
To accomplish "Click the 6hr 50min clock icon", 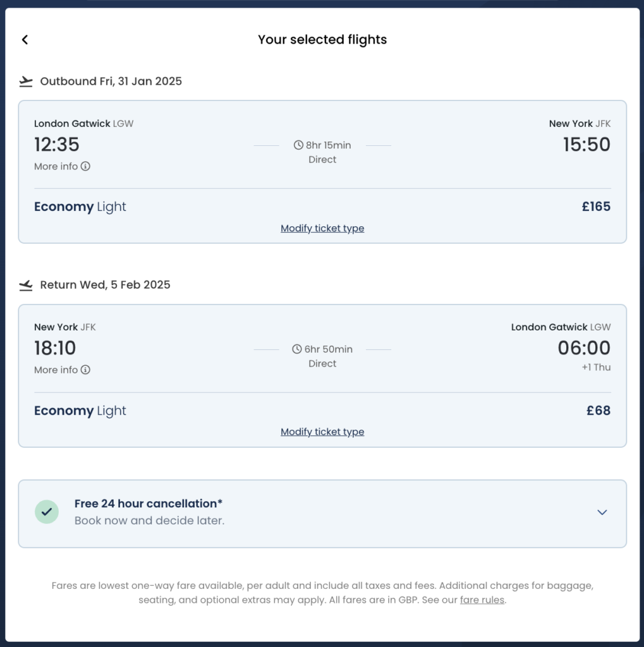I will point(297,349).
